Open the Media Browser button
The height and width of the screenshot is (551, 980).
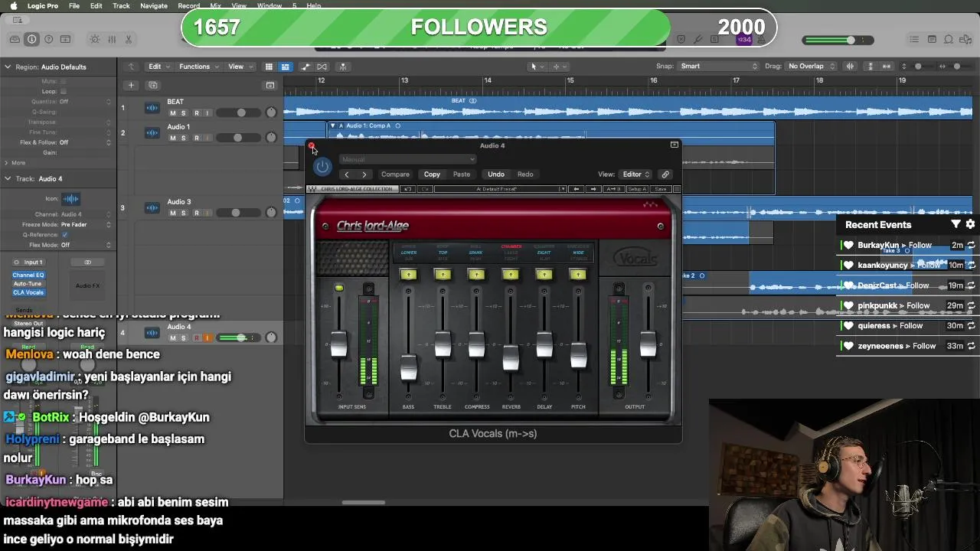click(965, 40)
